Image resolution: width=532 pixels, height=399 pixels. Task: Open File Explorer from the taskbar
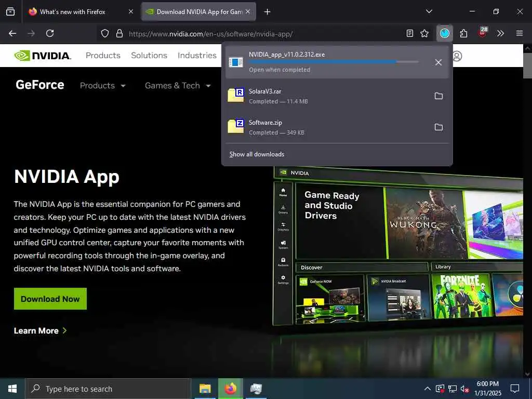tap(205, 389)
